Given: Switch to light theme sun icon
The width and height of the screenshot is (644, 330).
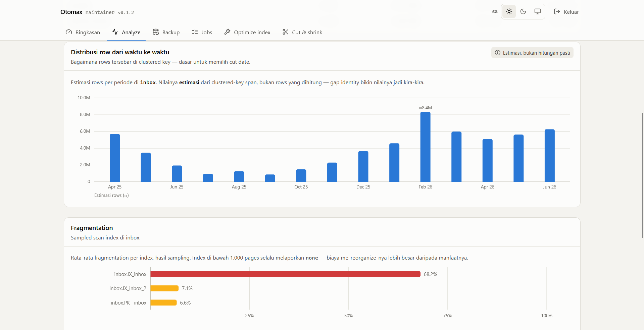Looking at the screenshot, I should click(509, 12).
